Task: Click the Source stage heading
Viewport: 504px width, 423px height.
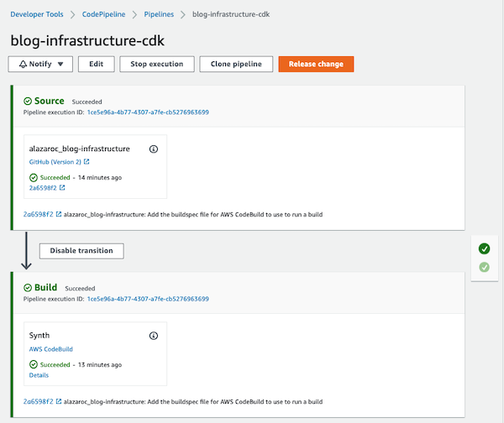Action: [x=50, y=102]
